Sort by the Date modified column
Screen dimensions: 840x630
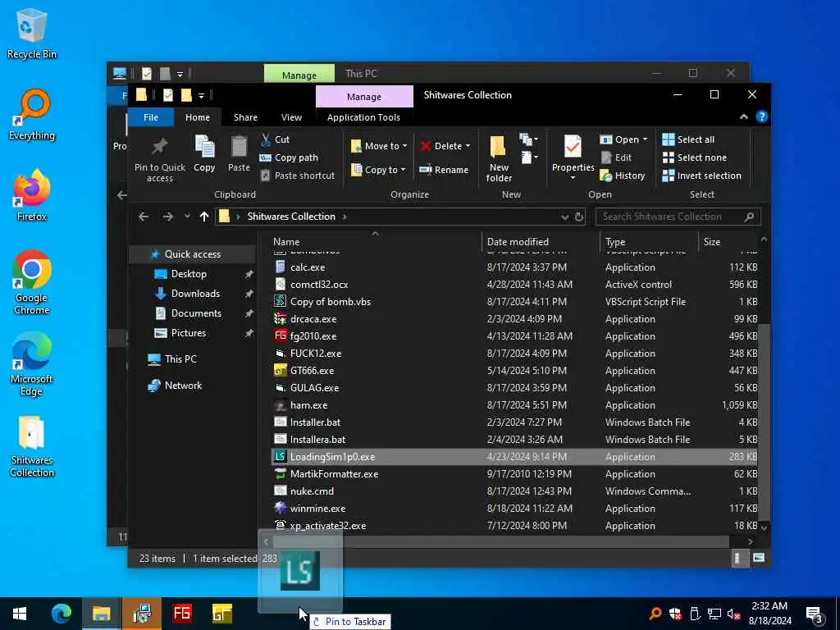click(540, 242)
